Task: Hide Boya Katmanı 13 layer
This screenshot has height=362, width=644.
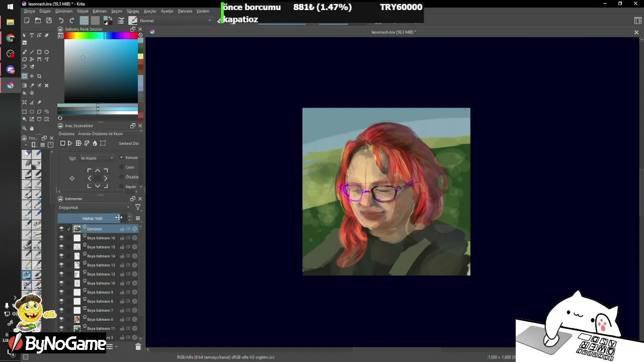Action: (61, 265)
